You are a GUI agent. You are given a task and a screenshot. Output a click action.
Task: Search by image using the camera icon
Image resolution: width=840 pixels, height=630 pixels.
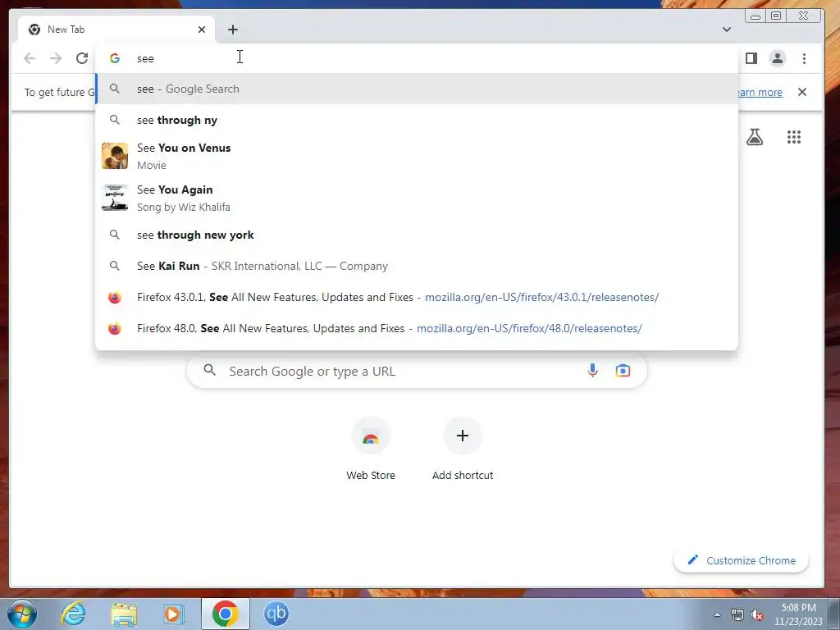(623, 371)
